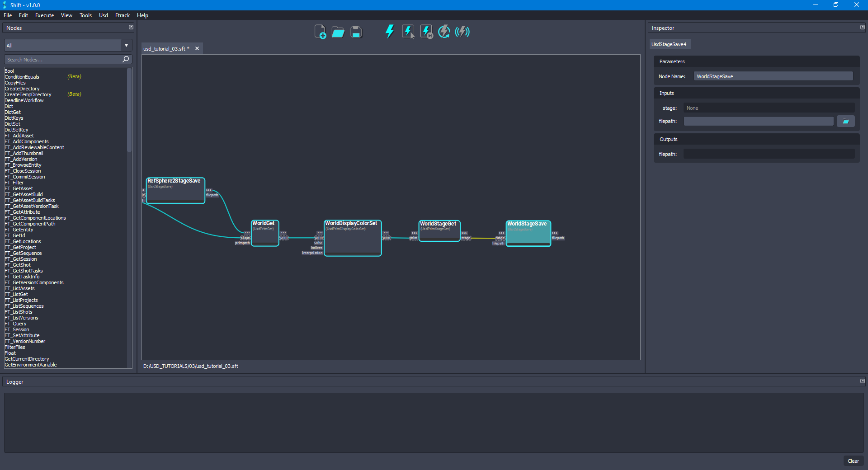Open the node category filter 'All' dropdown
This screenshot has width=868, height=470.
(x=126, y=45)
